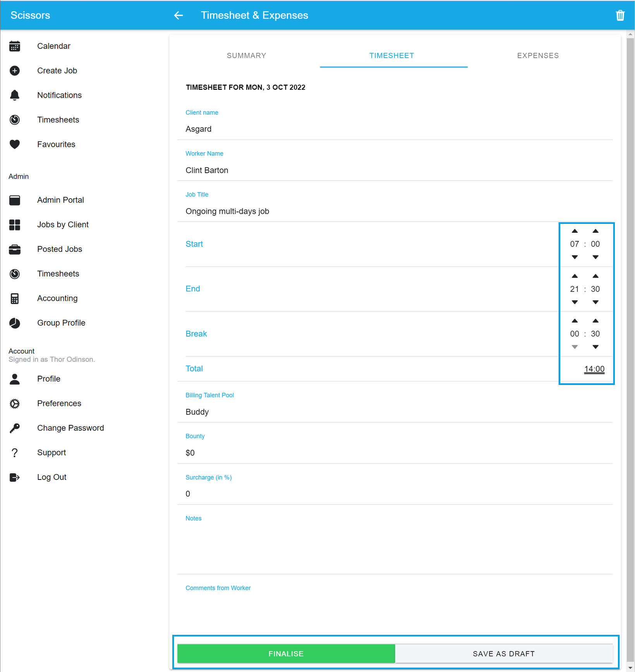Open Group Profile menu item
Screen dimensions: 635x672
[x=61, y=323]
